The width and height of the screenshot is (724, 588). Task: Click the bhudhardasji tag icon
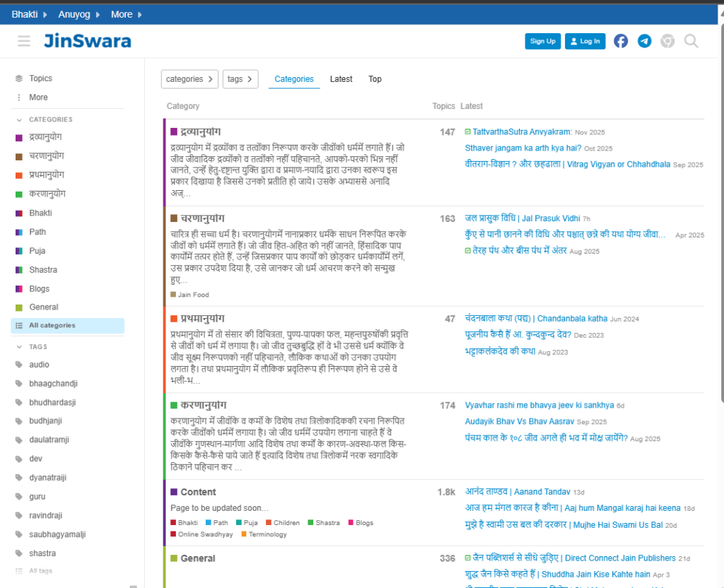coord(19,402)
